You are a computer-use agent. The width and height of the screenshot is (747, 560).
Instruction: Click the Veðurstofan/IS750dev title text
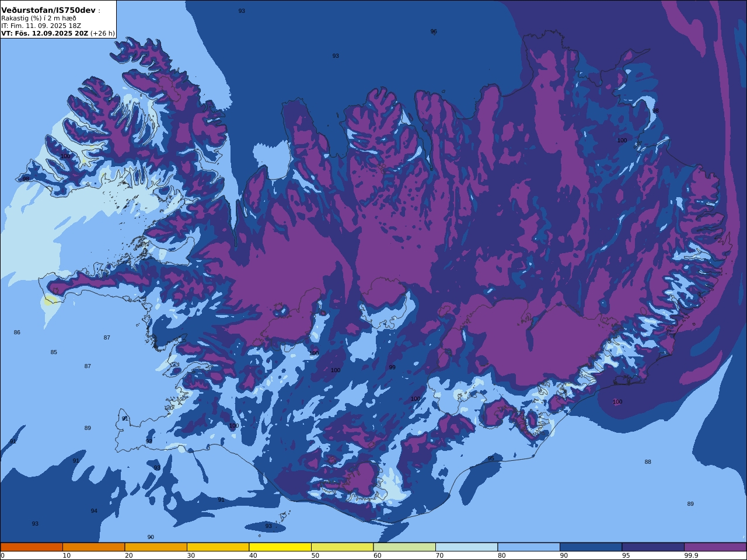click(48, 10)
